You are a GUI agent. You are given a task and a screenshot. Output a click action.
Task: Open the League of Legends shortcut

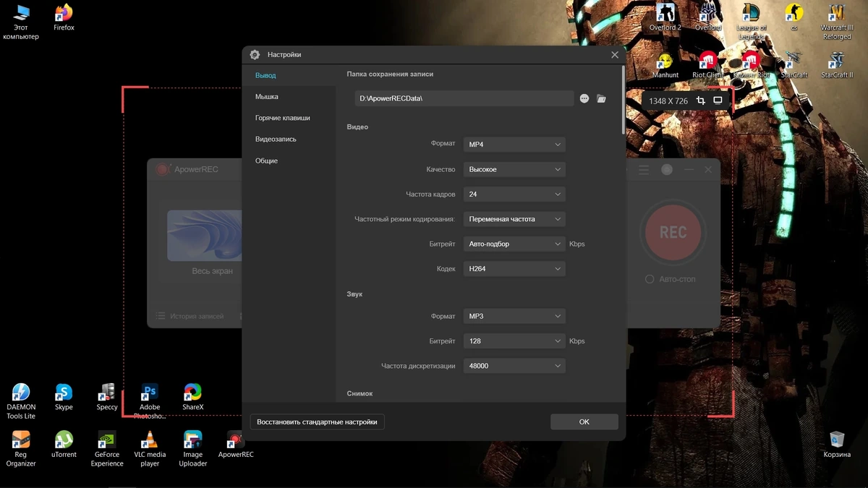click(751, 22)
